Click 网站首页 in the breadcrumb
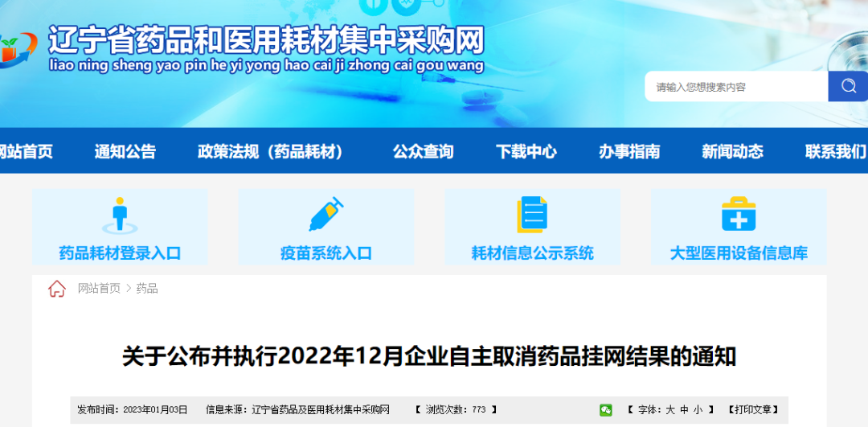868x427 pixels. pos(99,289)
